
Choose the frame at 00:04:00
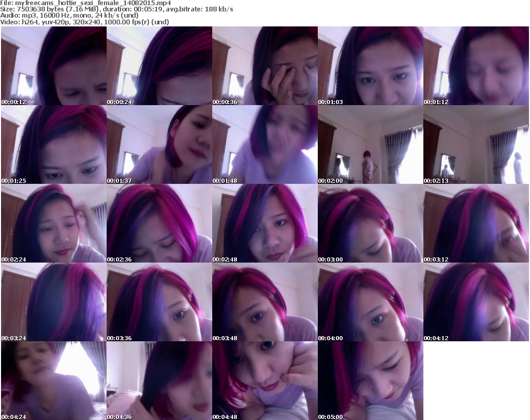tap(371, 302)
